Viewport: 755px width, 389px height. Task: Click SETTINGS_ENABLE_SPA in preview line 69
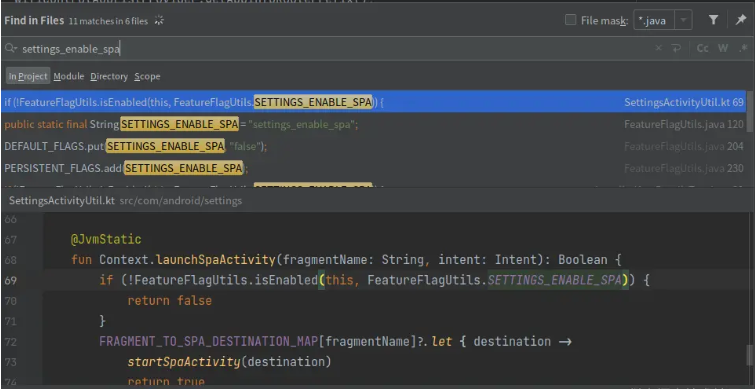(554, 280)
